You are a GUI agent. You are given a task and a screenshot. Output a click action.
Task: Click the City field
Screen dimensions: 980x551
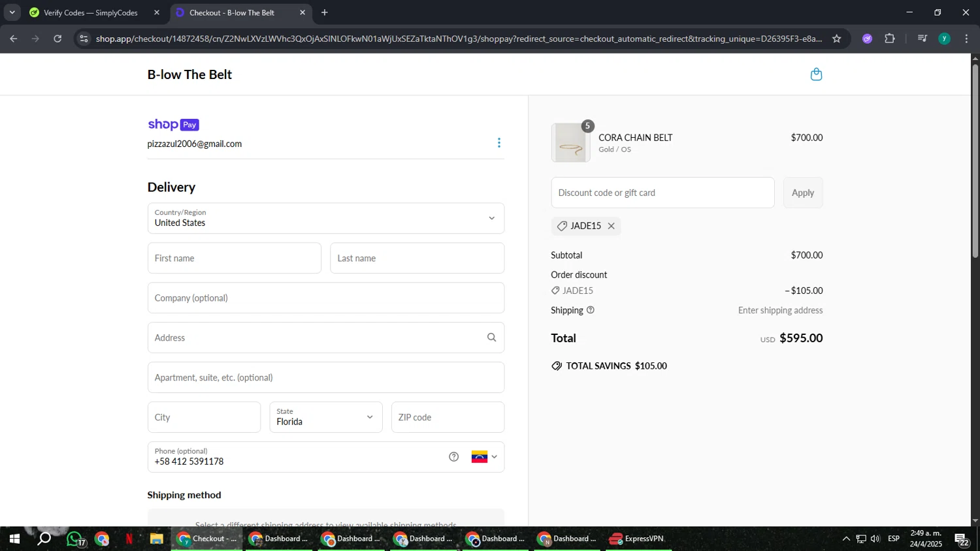pyautogui.click(x=204, y=417)
